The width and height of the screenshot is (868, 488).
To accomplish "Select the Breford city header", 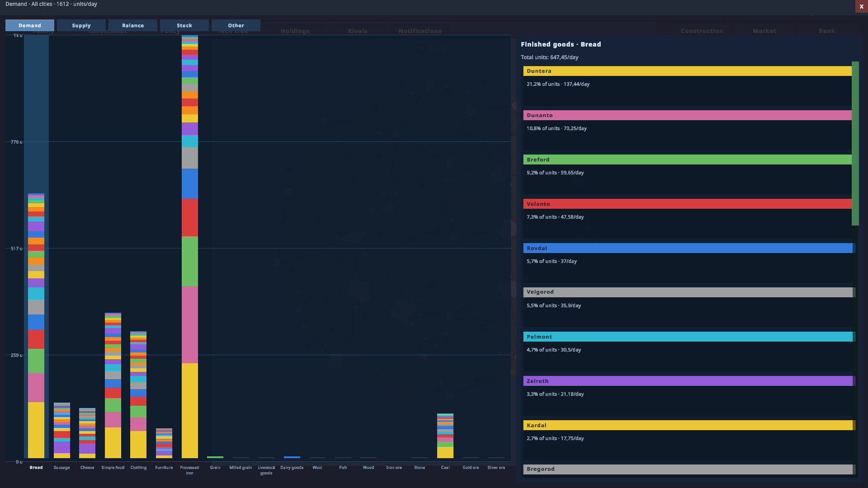I will [x=688, y=160].
